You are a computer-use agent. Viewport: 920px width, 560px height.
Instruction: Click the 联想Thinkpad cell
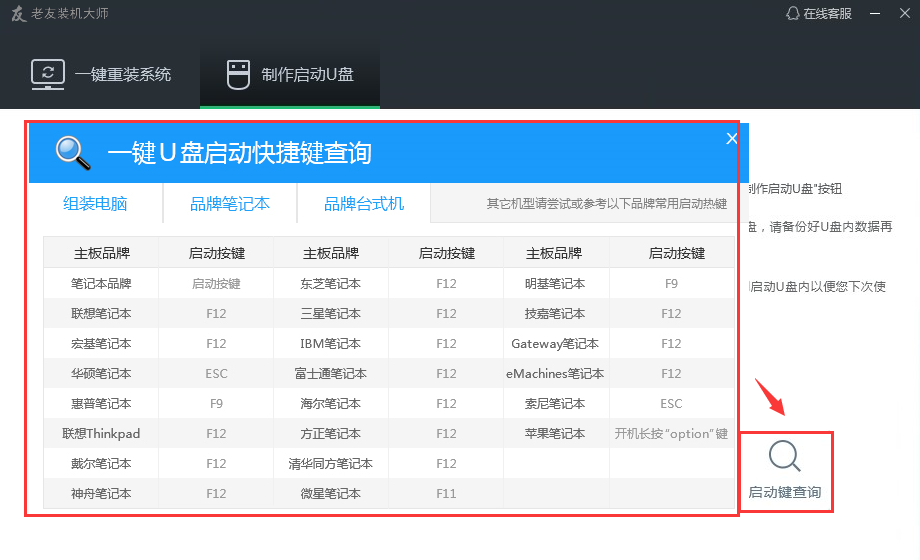pyautogui.click(x=101, y=433)
